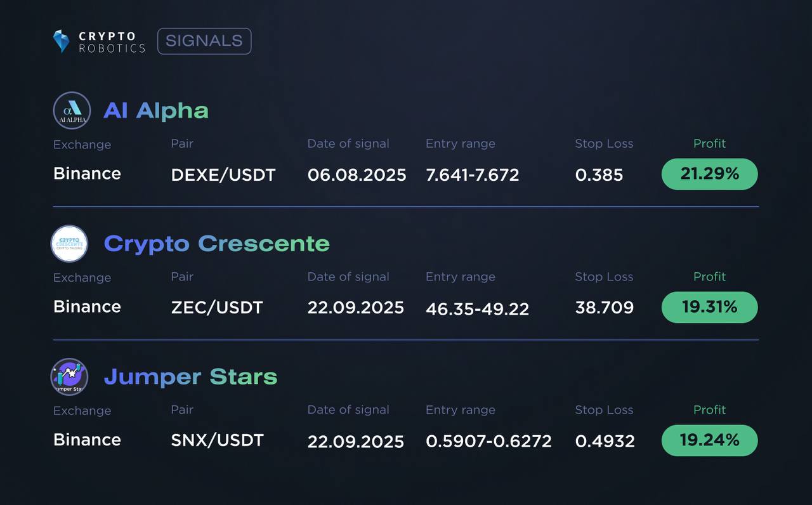Click the stop loss value 0.4932
This screenshot has width=812, height=505.
pyautogui.click(x=605, y=441)
